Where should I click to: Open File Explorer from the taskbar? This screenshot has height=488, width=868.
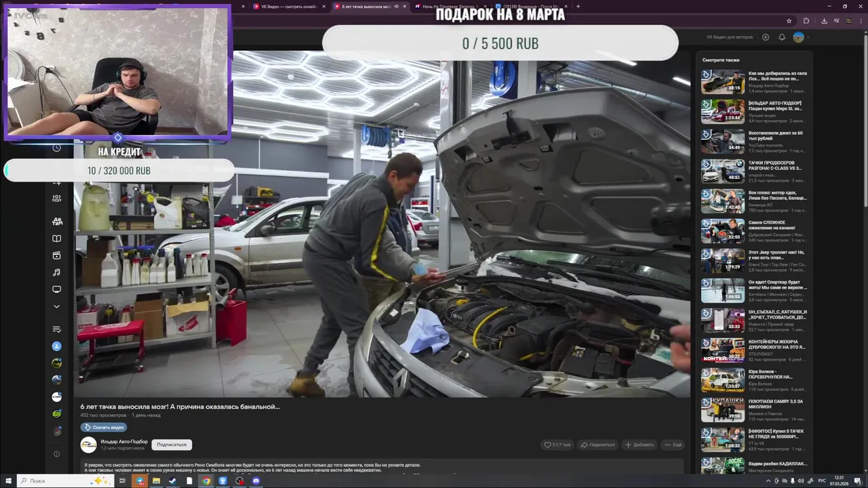(156, 481)
